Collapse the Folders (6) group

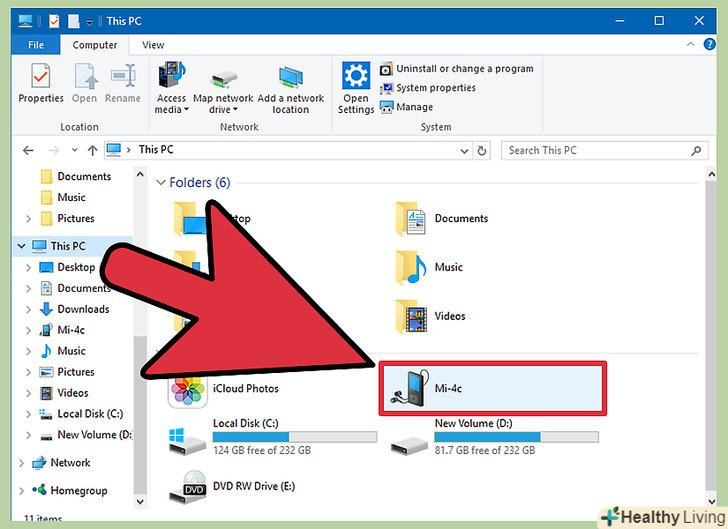161,183
